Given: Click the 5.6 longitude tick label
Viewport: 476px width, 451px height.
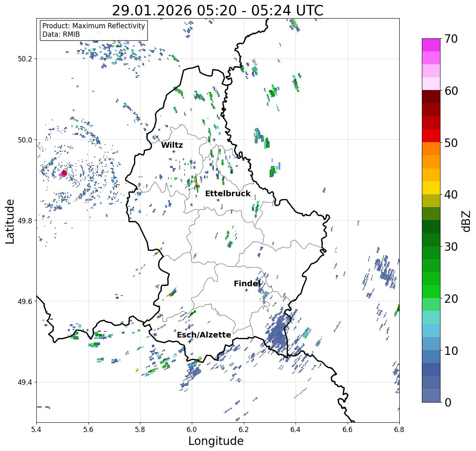Looking at the screenshot, I should 88,430.
